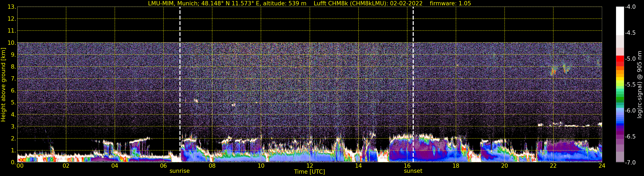This screenshot has width=644, height=176.
Task: Click the height axis tick label 7
Action: click(x=13, y=79)
